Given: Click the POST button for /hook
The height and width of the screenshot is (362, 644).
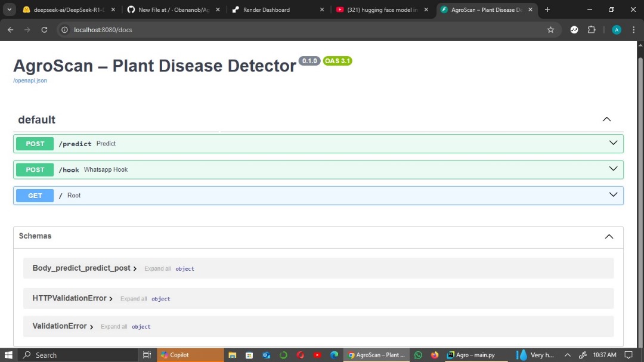Looking at the screenshot, I should coord(35,170).
